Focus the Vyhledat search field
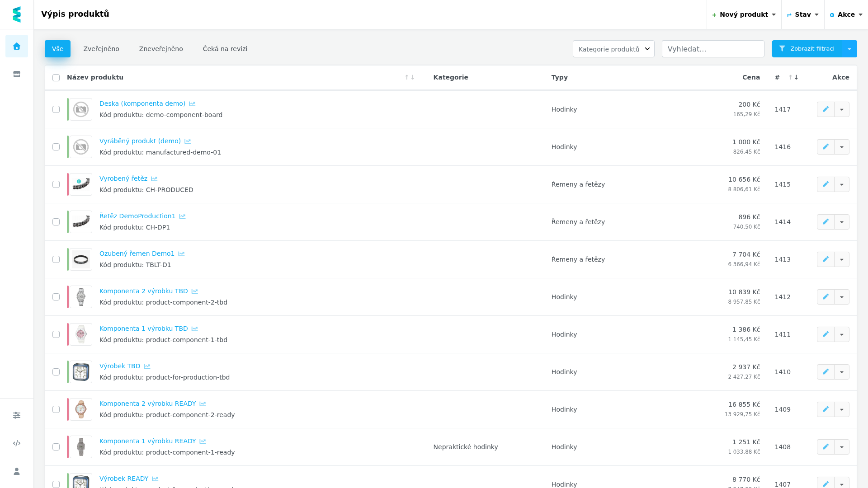 click(x=713, y=49)
